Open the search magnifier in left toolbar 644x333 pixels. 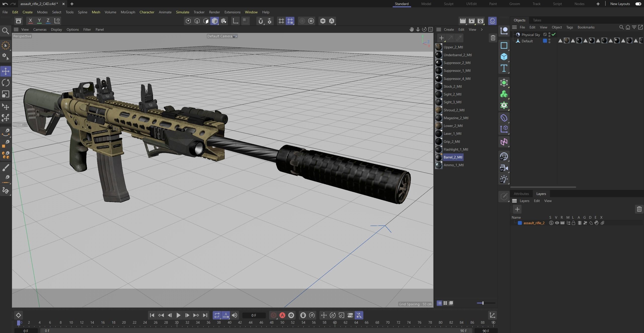tap(6, 31)
